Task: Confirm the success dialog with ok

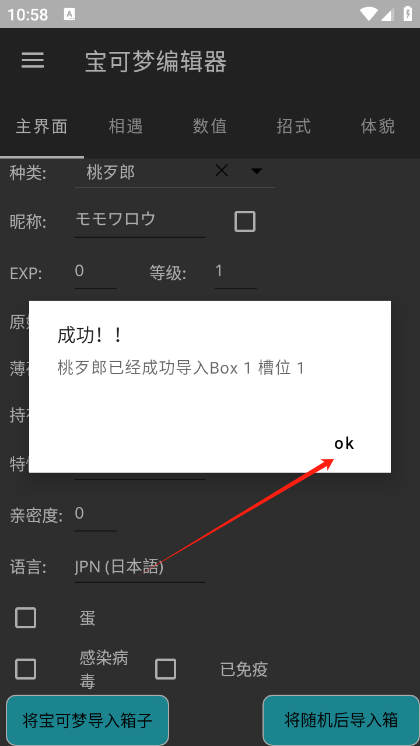Action: [x=344, y=443]
